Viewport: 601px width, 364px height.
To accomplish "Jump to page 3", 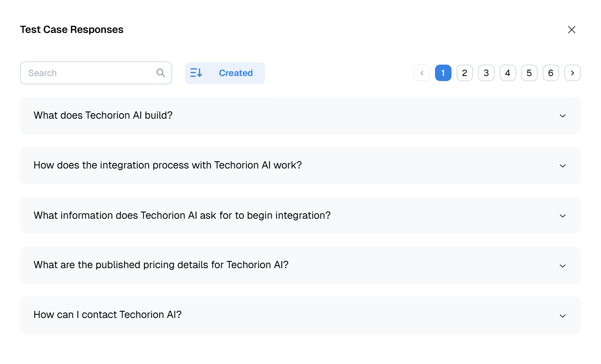I will tap(486, 73).
